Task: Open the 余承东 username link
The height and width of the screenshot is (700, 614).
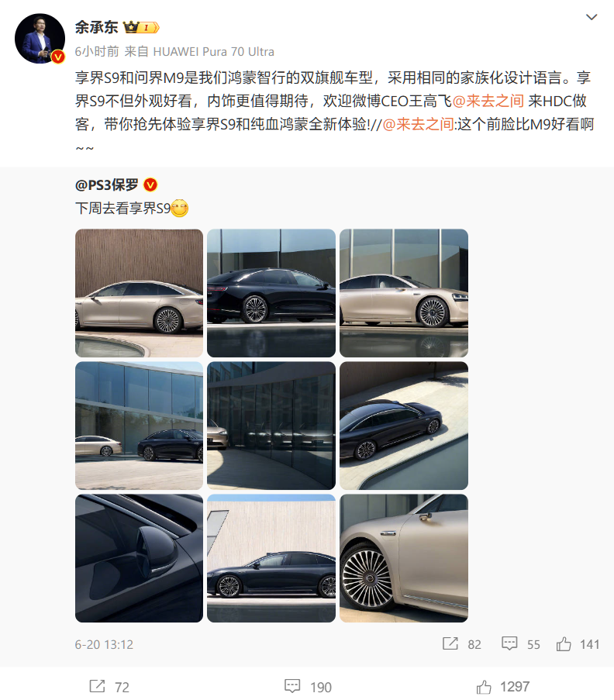Action: tap(96, 27)
